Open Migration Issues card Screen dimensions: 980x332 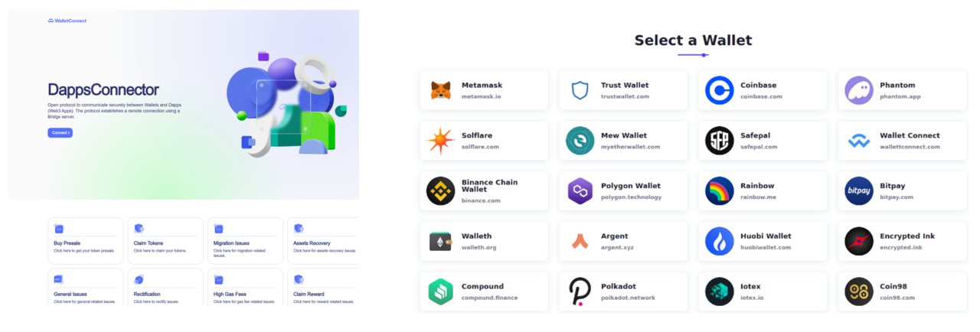click(245, 241)
